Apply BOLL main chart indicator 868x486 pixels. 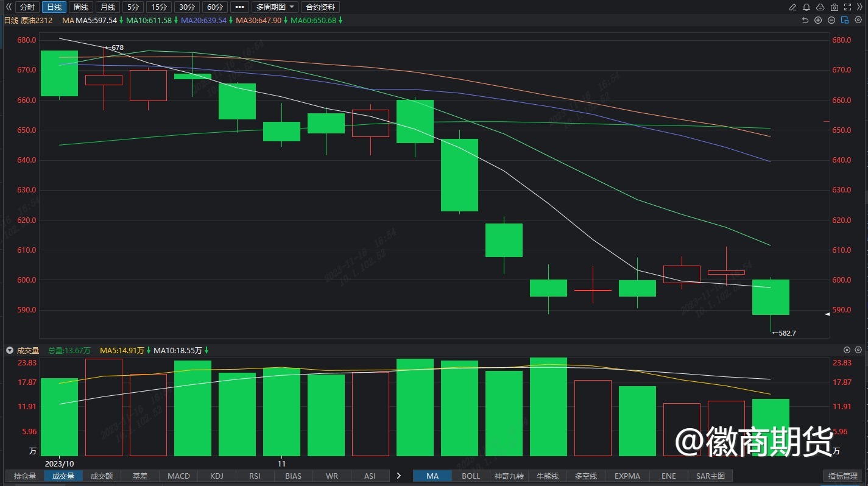tap(471, 476)
